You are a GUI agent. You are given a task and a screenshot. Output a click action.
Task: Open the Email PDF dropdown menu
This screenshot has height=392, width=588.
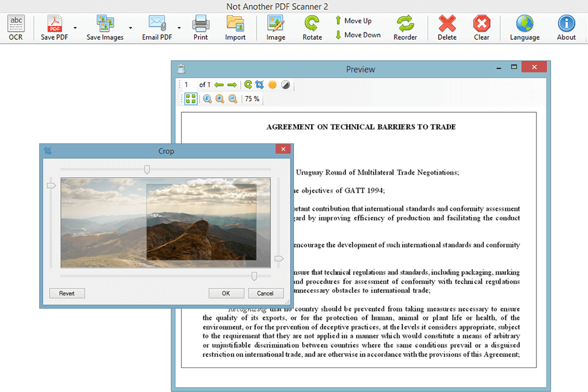pyautogui.click(x=178, y=29)
